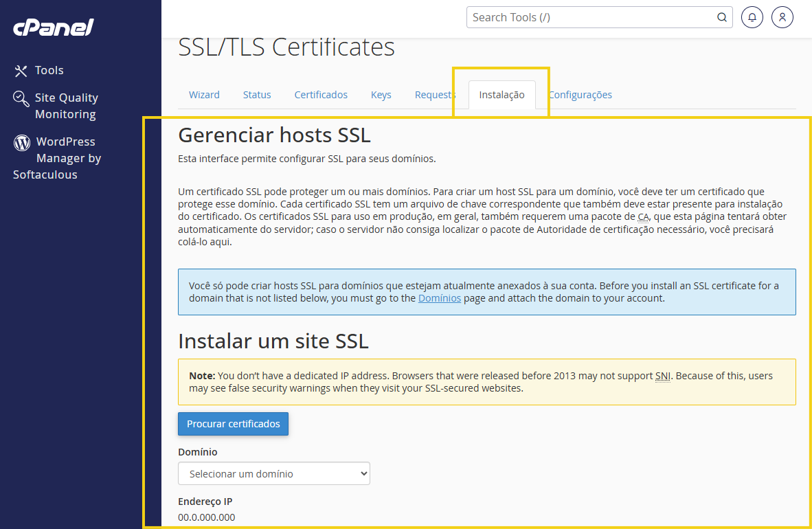
Task: Switch to the Wizard tab
Action: (x=204, y=95)
